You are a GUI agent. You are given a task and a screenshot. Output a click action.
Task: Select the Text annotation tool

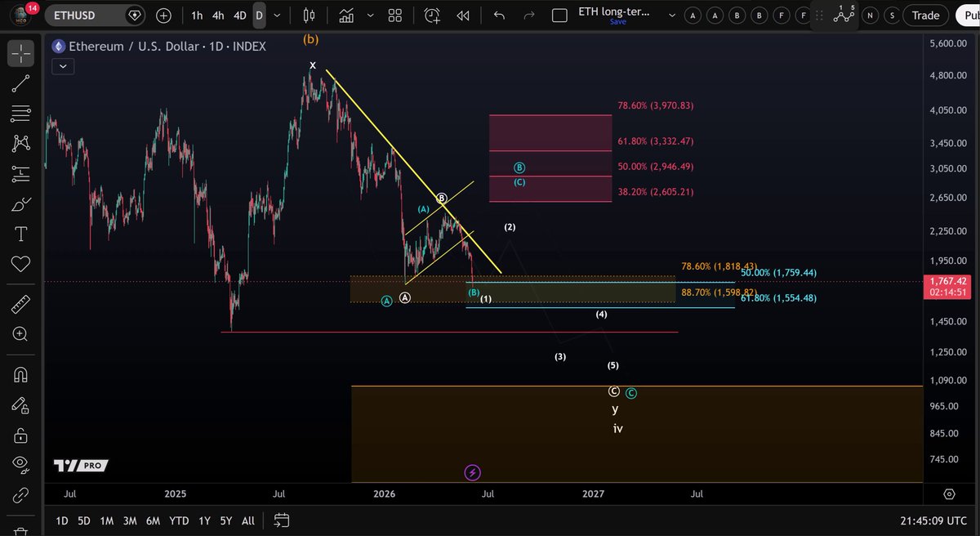(x=21, y=234)
